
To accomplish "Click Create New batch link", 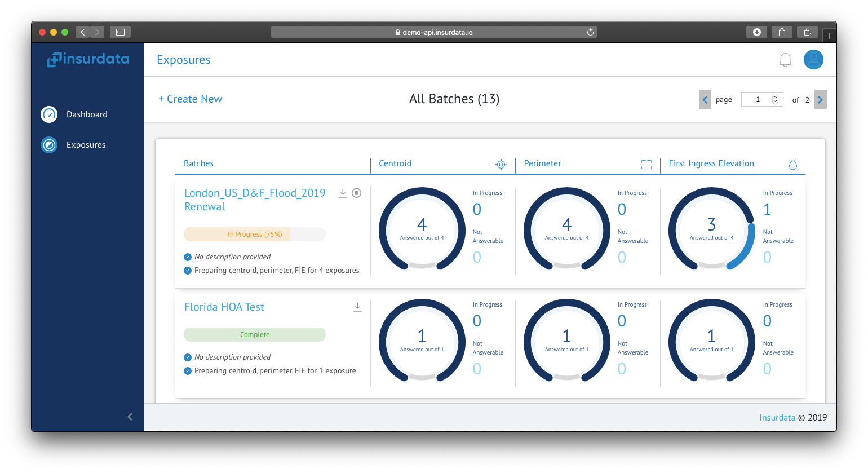I will 190,99.
